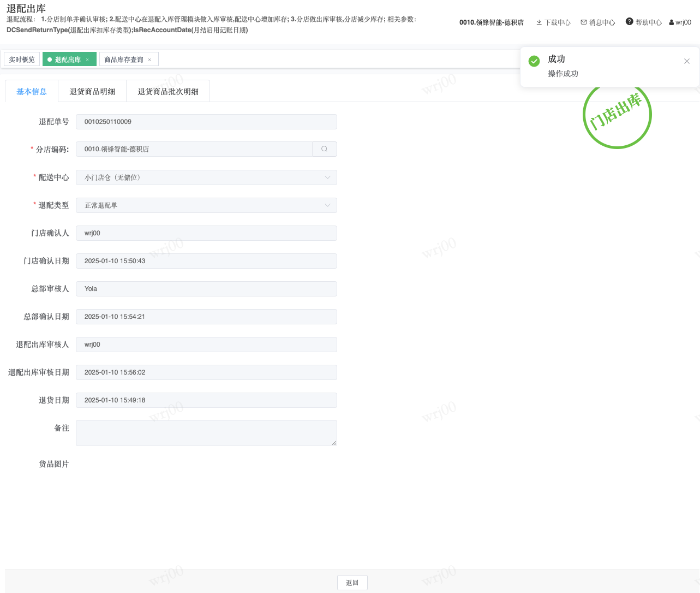This screenshot has height=593, width=700.
Task: Switch to the 退货商品明细 tab
Action: (x=92, y=92)
